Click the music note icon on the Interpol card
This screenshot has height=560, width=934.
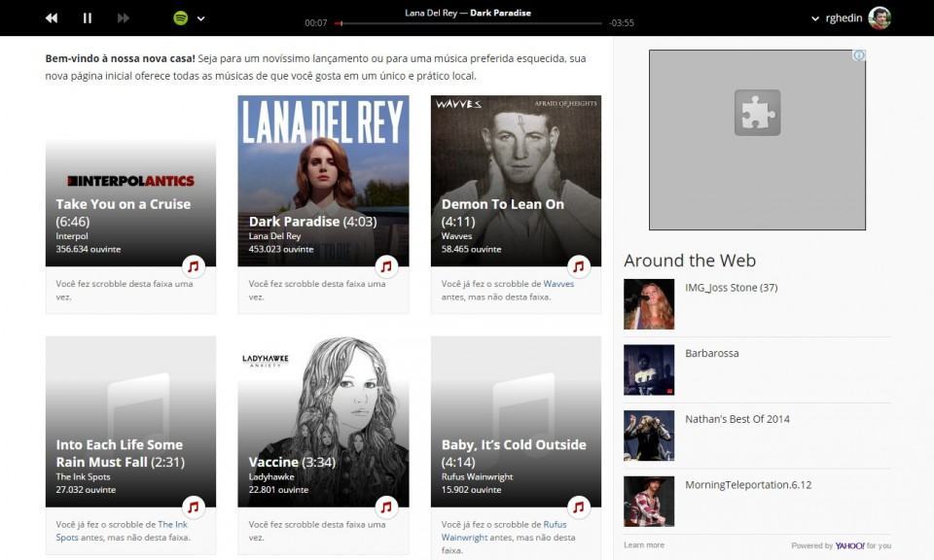pos(196,265)
